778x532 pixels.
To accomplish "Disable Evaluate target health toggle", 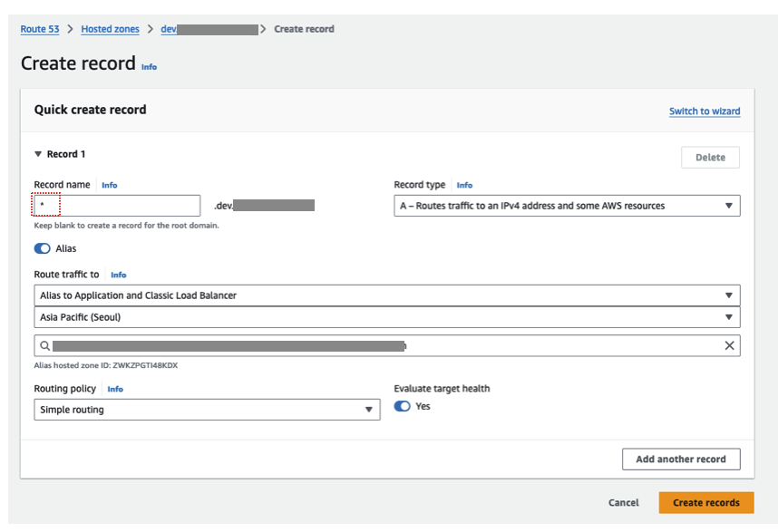I will 403,406.
